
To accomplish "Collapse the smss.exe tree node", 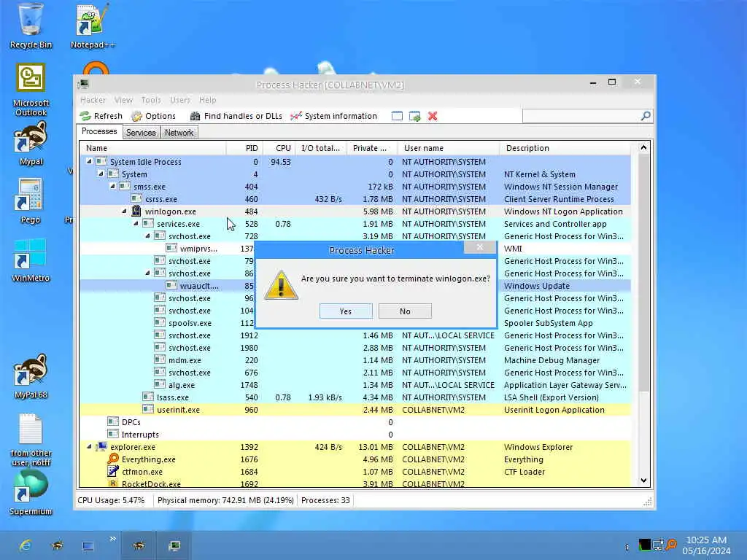I will click(112, 186).
